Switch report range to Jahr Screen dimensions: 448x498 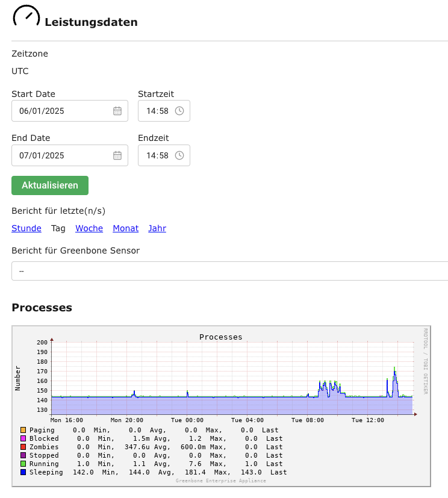(157, 228)
